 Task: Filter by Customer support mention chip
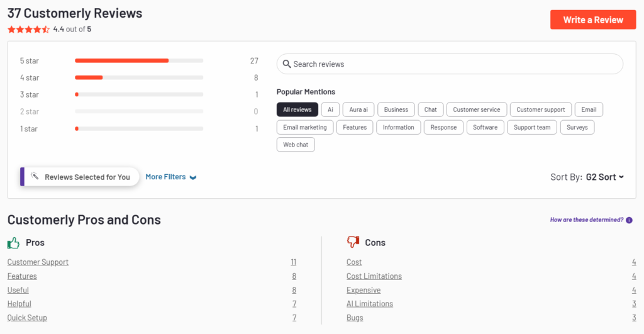(540, 109)
